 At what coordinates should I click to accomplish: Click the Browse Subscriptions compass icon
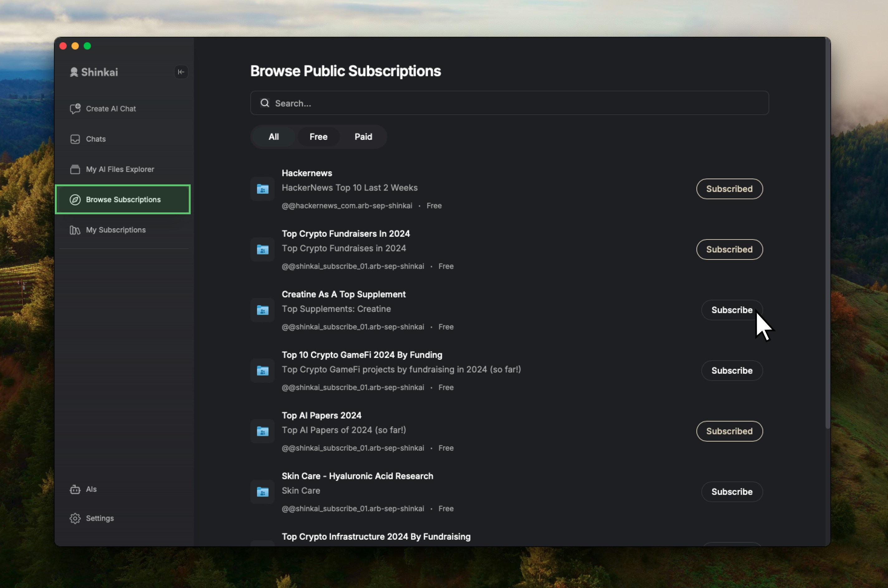[x=75, y=200]
